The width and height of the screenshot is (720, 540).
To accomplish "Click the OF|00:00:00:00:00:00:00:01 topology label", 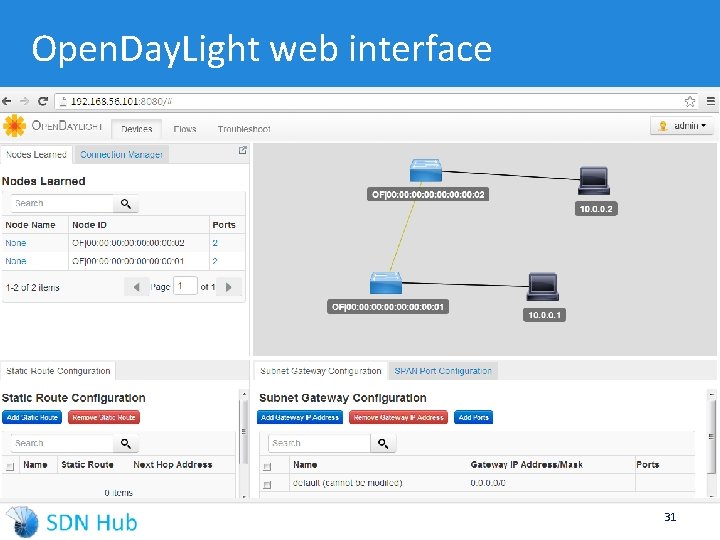I will pos(388,307).
